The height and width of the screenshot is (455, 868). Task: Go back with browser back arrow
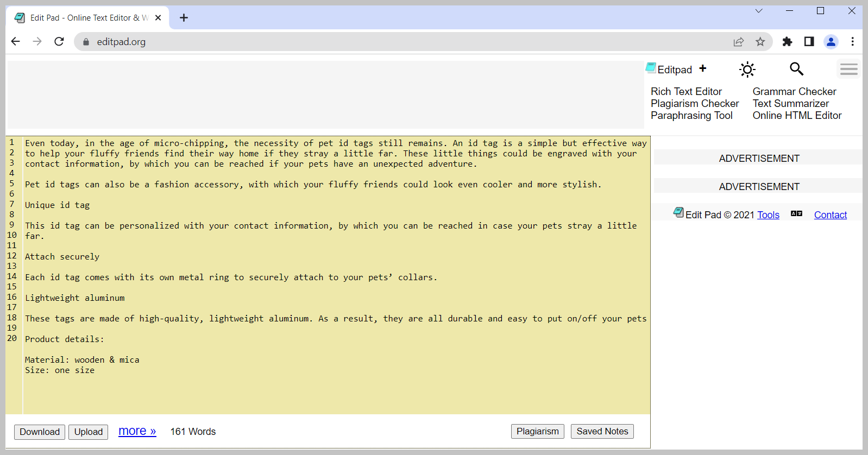pyautogui.click(x=16, y=42)
